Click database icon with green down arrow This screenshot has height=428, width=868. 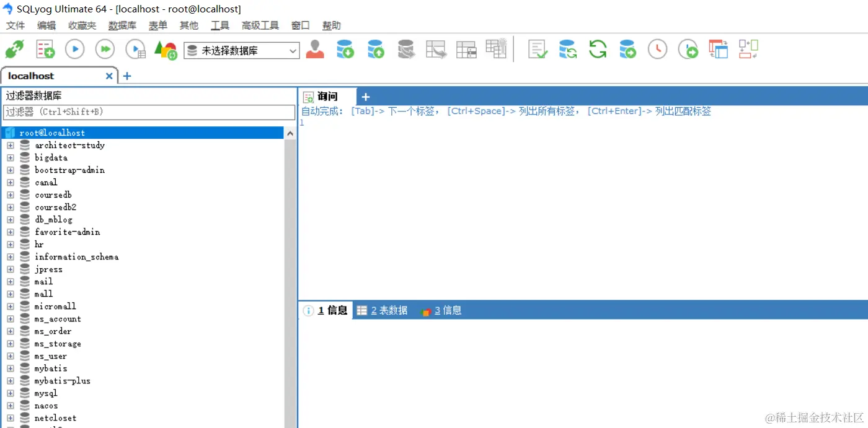pyautogui.click(x=345, y=50)
